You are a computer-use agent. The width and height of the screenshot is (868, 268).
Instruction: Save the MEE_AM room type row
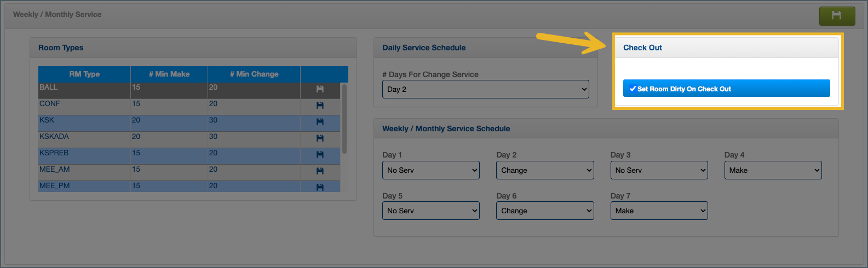pyautogui.click(x=320, y=171)
